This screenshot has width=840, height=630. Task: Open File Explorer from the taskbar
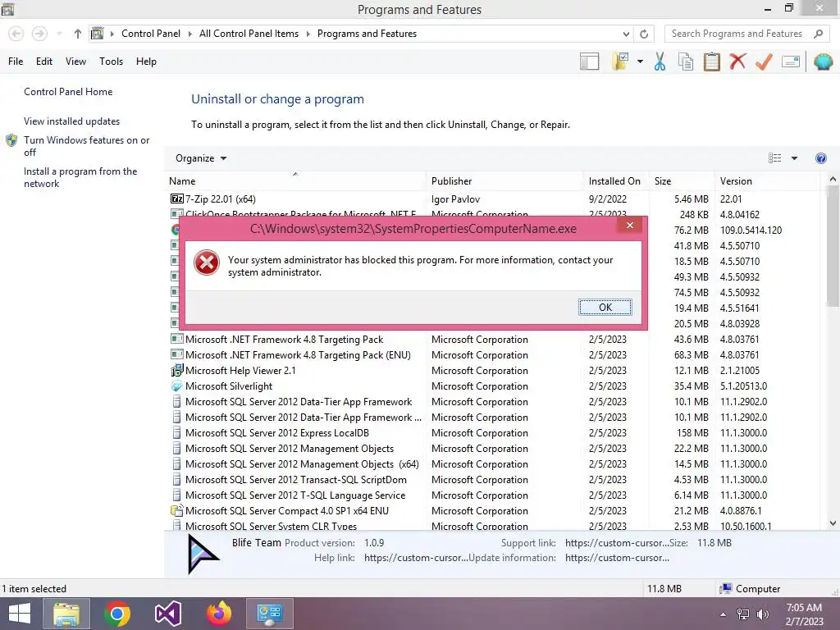tap(66, 614)
